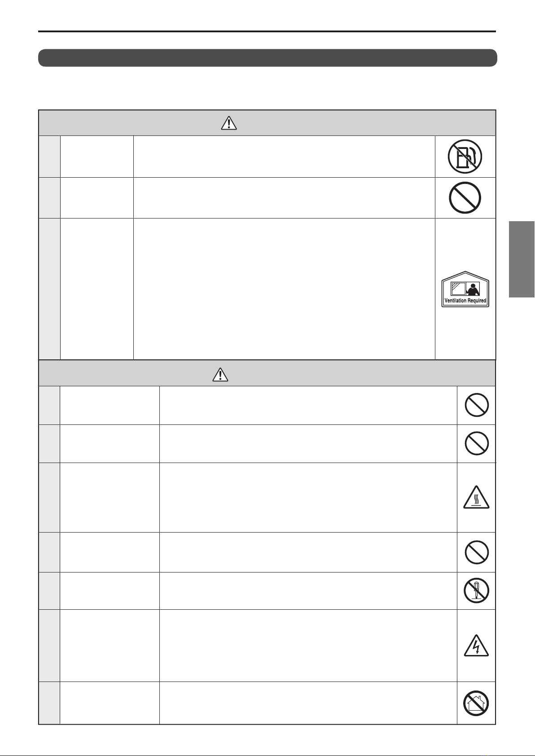Select the prohibition circle directly under the lower warning header
Image resolution: width=535 pixels, height=756 pixels.
pyautogui.click(x=477, y=405)
